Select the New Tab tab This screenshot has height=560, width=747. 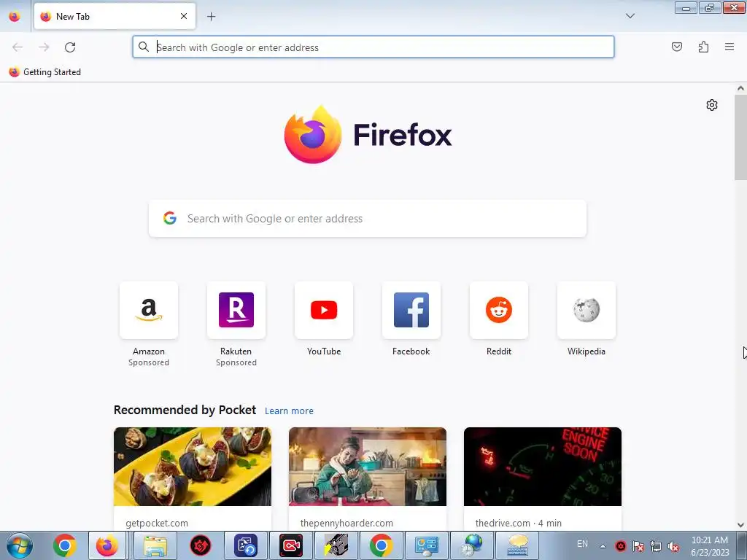pos(115,16)
